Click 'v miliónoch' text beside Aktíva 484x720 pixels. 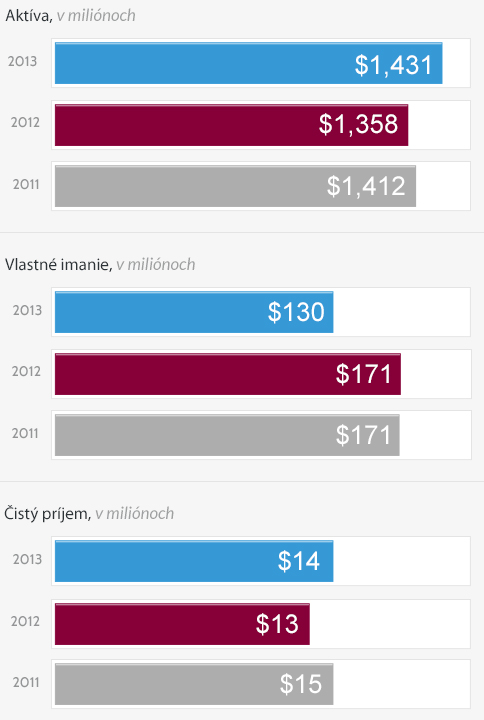pyautogui.click(x=96, y=16)
